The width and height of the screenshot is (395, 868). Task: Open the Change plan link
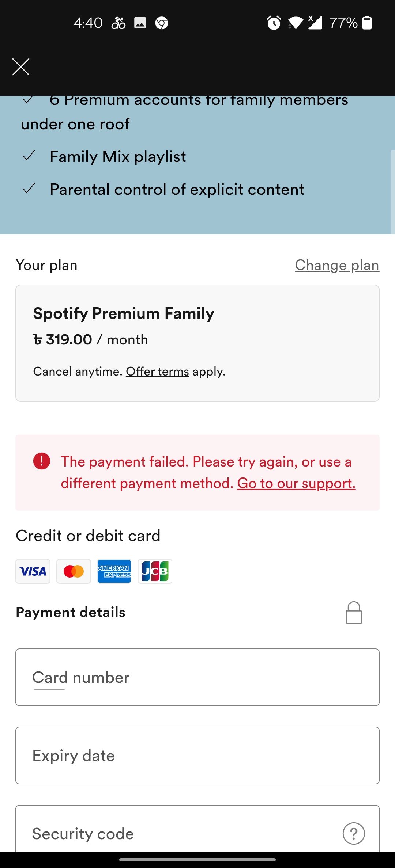tap(337, 265)
